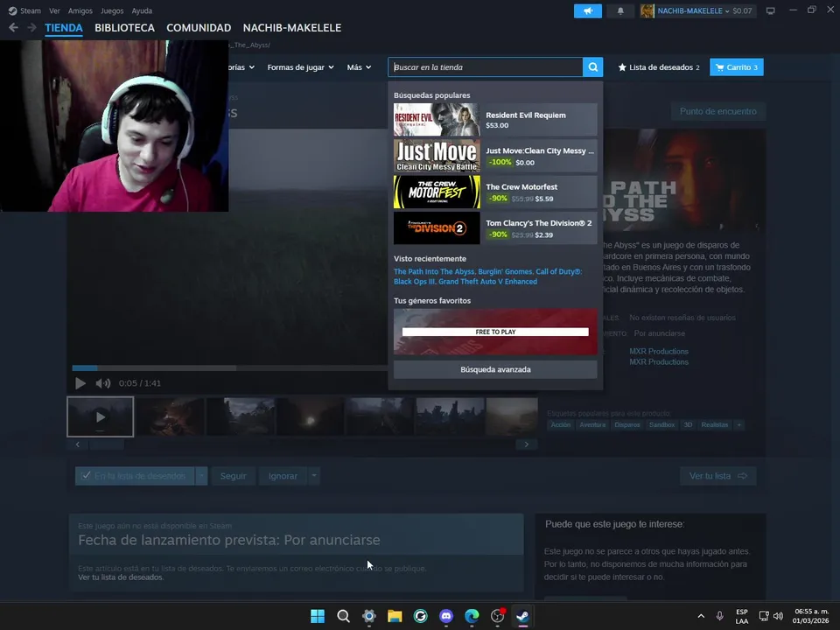This screenshot has height=630, width=840.
Task: Click the Ignorar button
Action: pos(283,476)
